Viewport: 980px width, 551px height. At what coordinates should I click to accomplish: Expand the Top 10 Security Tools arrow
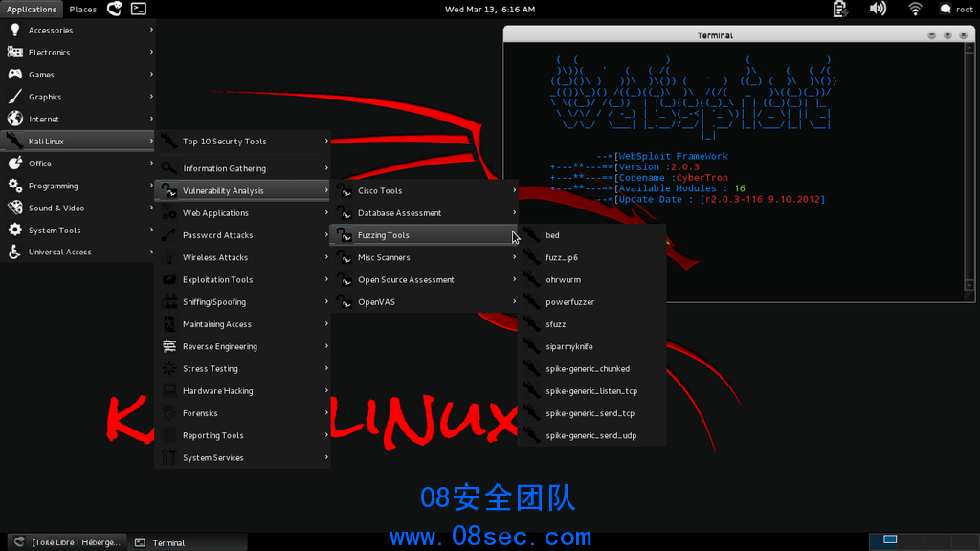pyautogui.click(x=326, y=142)
